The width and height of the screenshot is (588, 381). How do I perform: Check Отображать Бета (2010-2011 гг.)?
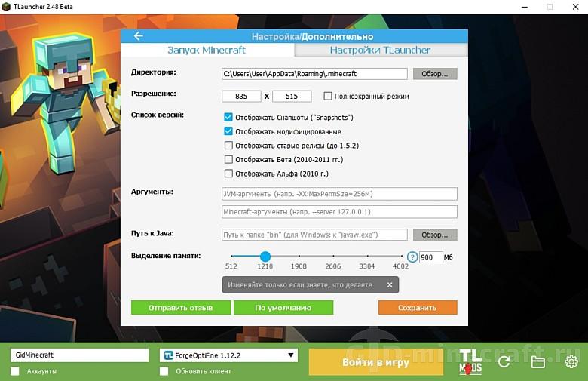[228, 159]
